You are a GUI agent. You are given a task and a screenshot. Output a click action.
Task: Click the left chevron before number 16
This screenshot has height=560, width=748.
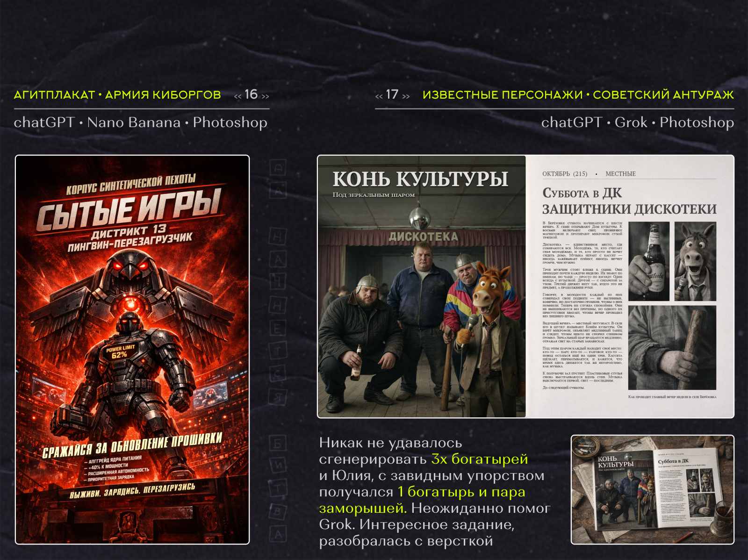coord(237,96)
